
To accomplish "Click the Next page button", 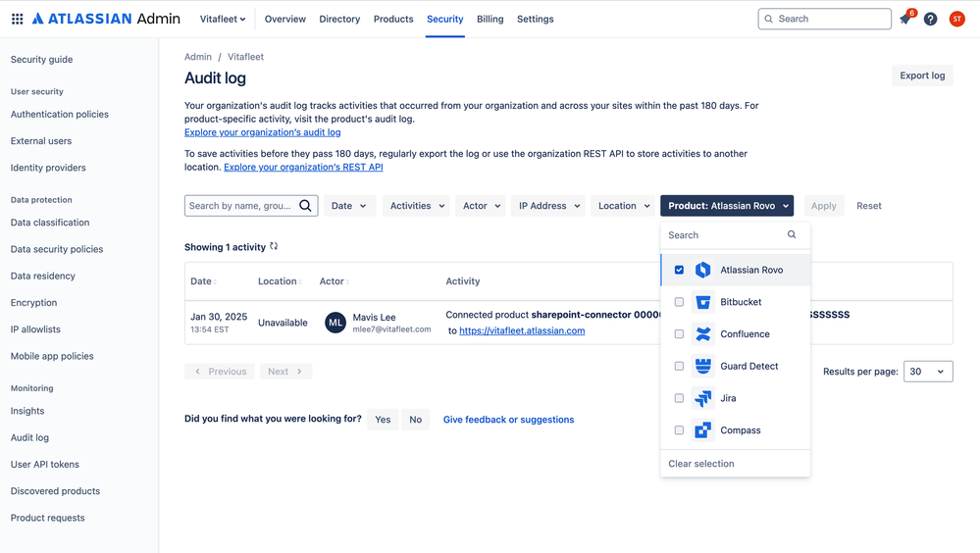I will click(285, 372).
